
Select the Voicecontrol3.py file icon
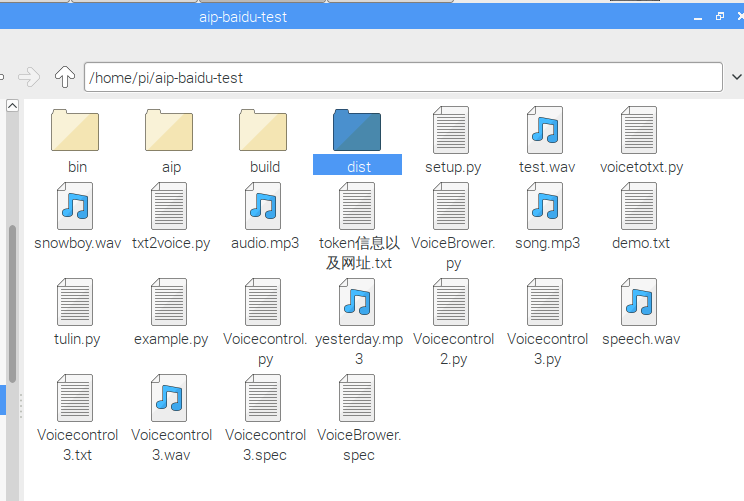click(x=545, y=302)
